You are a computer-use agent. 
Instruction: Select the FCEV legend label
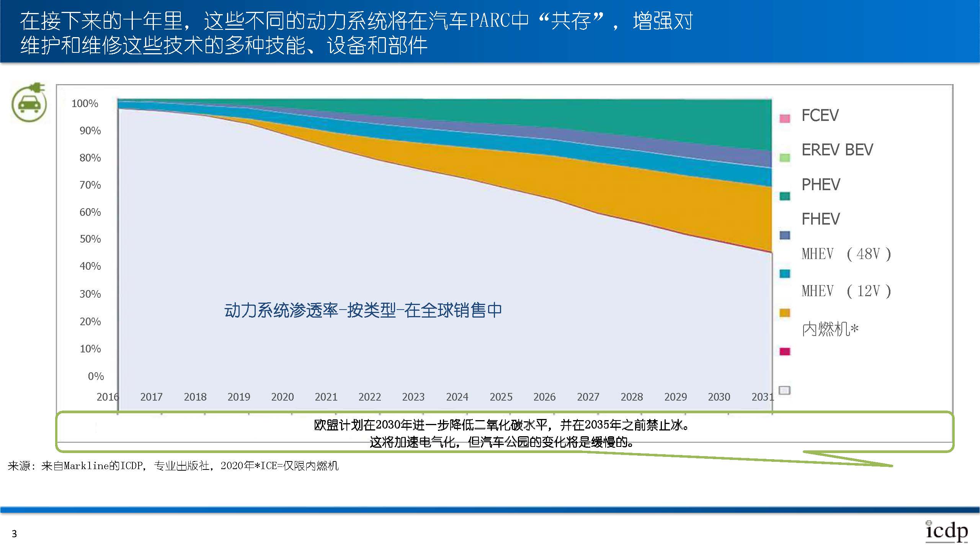[820, 116]
